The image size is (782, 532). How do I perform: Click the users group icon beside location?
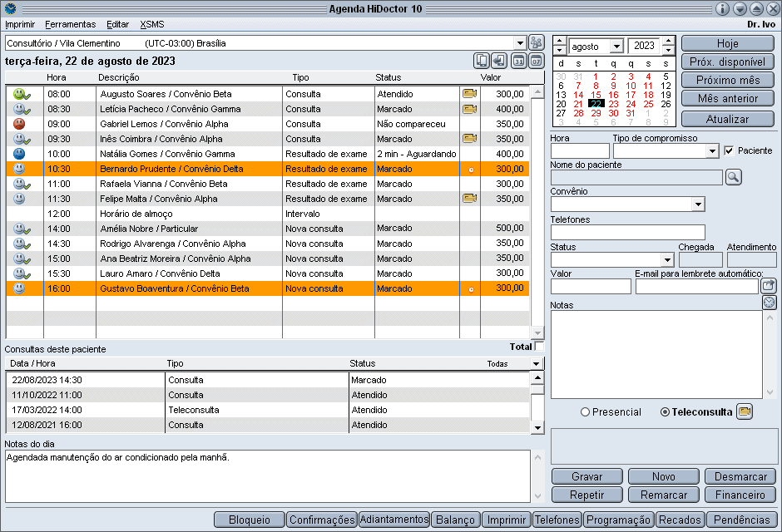pyautogui.click(x=537, y=43)
